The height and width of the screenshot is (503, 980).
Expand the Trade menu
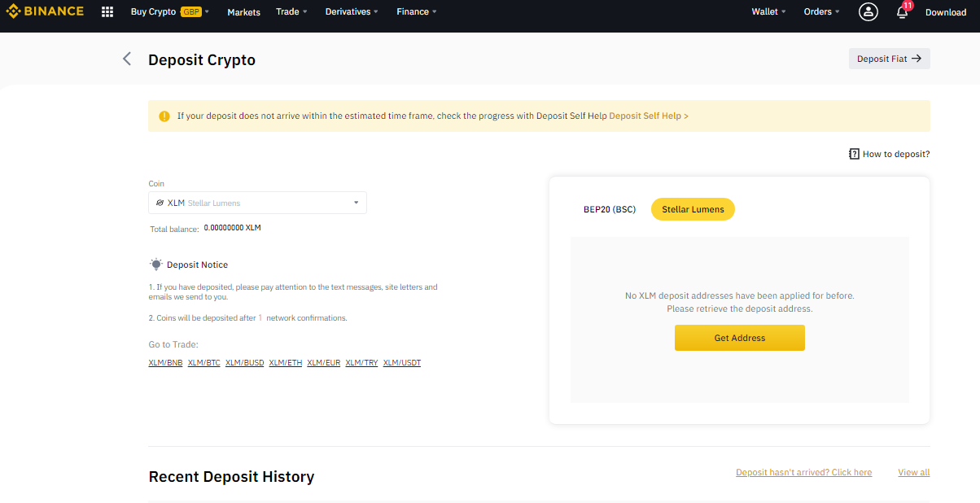(291, 12)
